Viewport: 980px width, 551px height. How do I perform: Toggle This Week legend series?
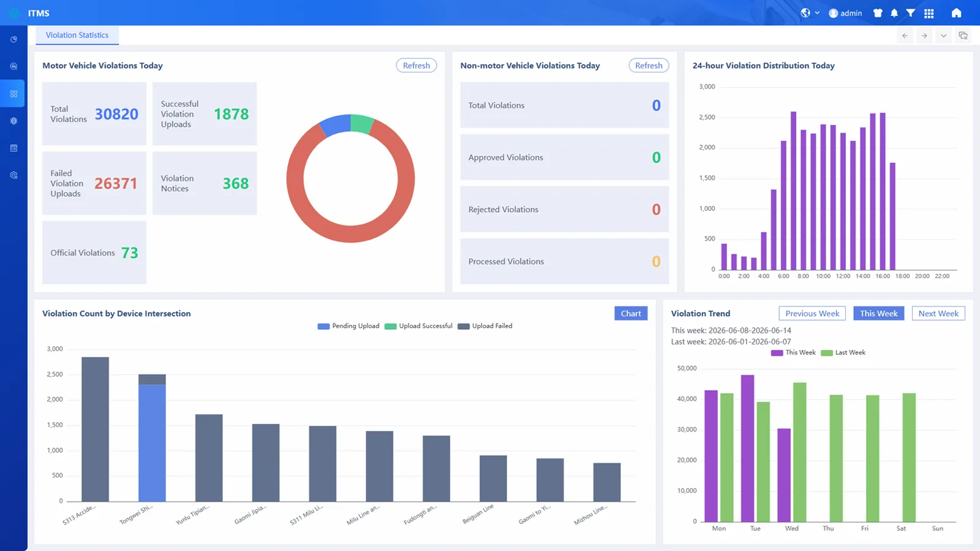click(x=793, y=352)
